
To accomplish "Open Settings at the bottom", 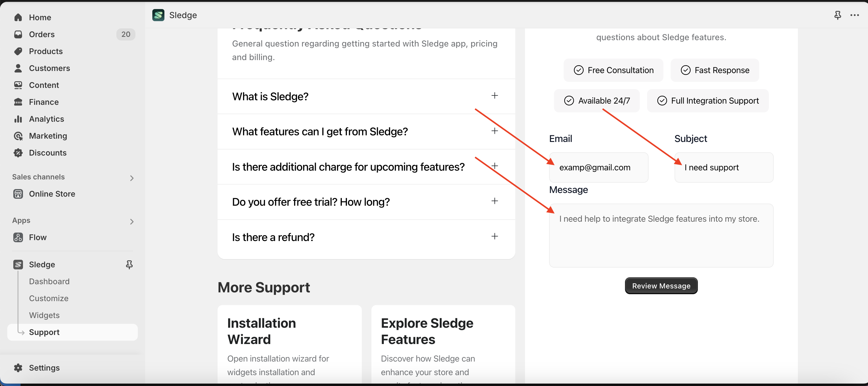I will pyautogui.click(x=44, y=368).
